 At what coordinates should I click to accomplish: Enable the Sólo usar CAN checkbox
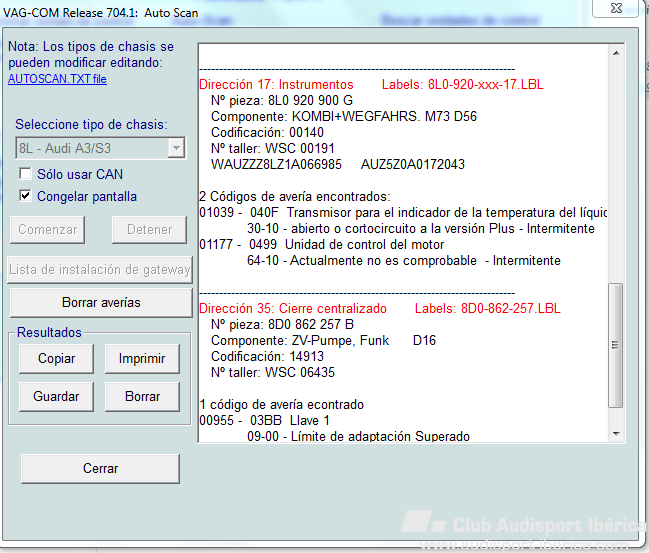pos(25,173)
